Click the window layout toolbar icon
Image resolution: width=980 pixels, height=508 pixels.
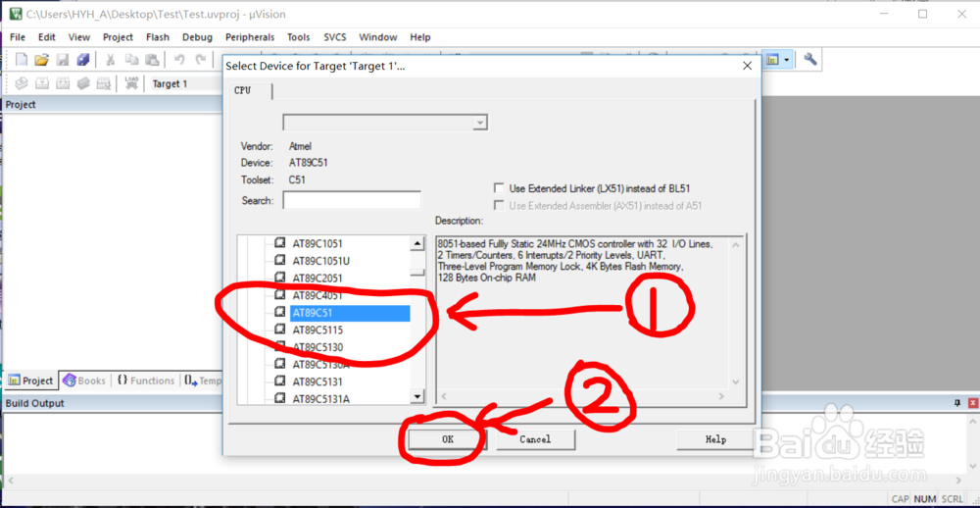(x=772, y=60)
